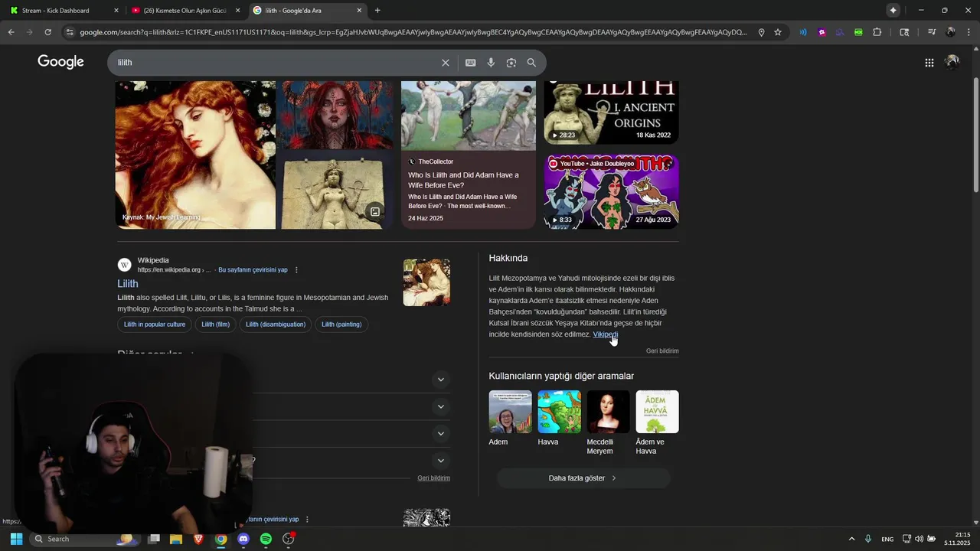Click the location pin icon in address bar

point(761,32)
